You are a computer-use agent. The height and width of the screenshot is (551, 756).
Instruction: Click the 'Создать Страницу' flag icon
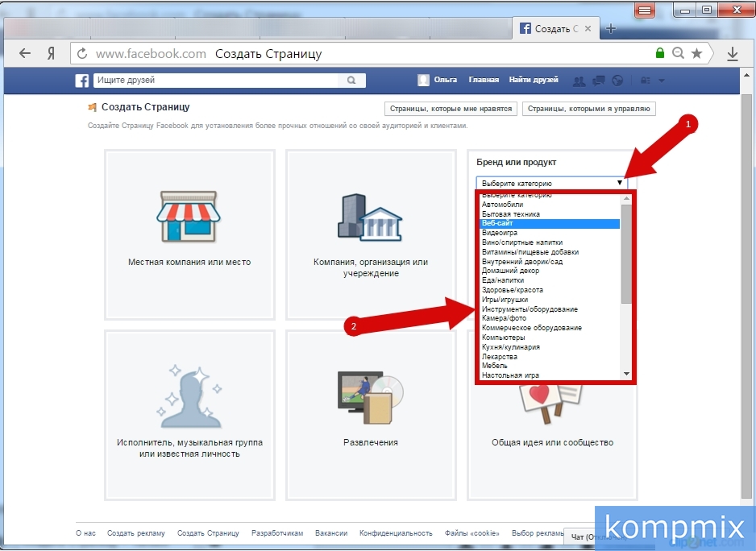point(92,107)
